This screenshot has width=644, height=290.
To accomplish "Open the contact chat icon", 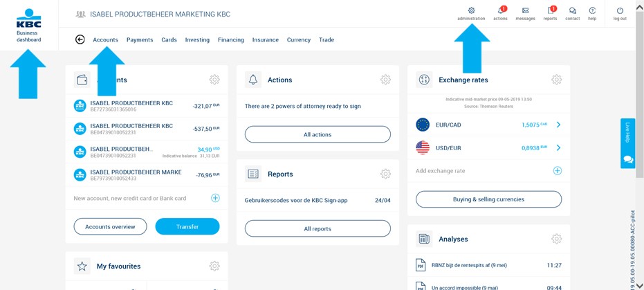I will tap(573, 10).
